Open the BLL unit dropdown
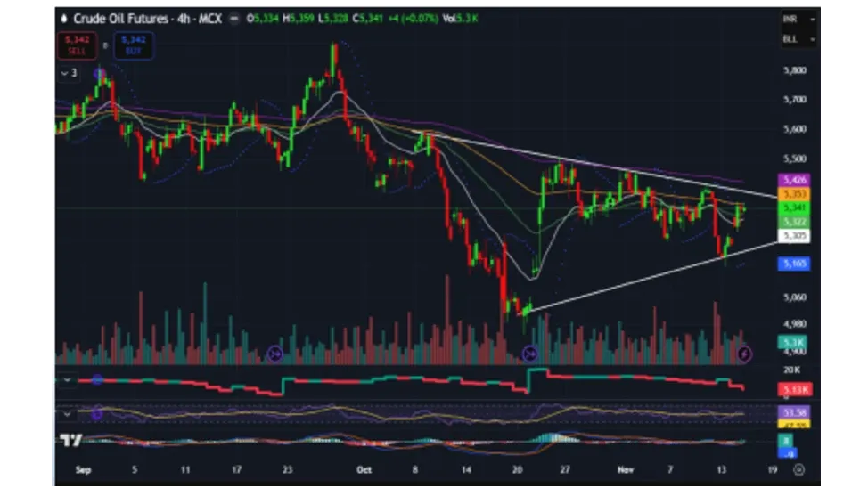 (798, 38)
